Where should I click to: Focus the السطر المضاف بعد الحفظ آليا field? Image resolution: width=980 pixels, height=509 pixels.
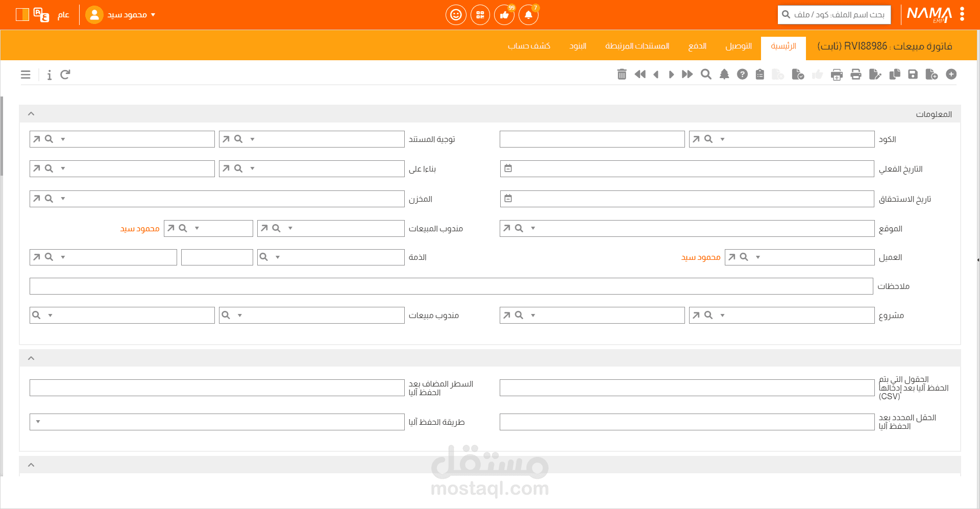coord(217,388)
